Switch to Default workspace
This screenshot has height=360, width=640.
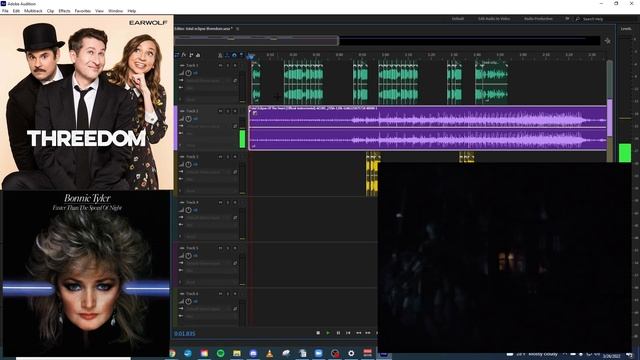coord(458,19)
